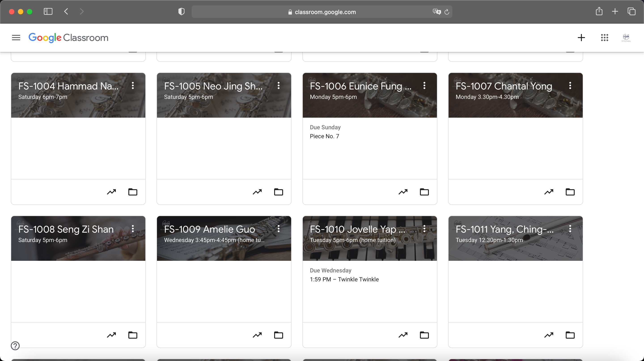Open the Safari share menu
The height and width of the screenshot is (361, 644).
tap(599, 11)
